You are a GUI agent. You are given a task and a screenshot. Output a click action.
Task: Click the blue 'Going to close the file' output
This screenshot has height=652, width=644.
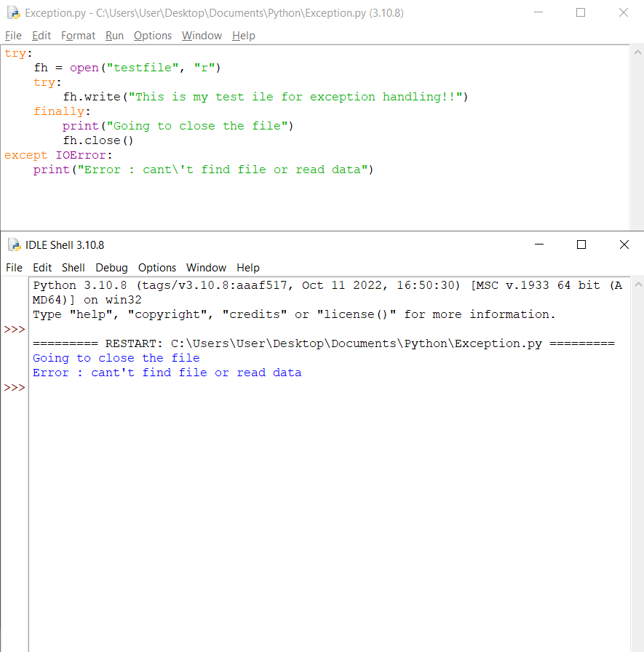(116, 357)
